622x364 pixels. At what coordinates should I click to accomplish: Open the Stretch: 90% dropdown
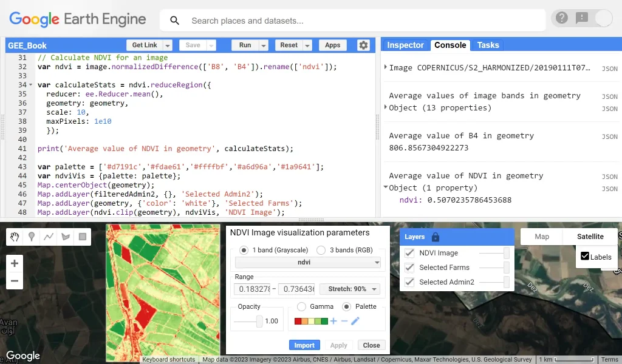point(349,289)
